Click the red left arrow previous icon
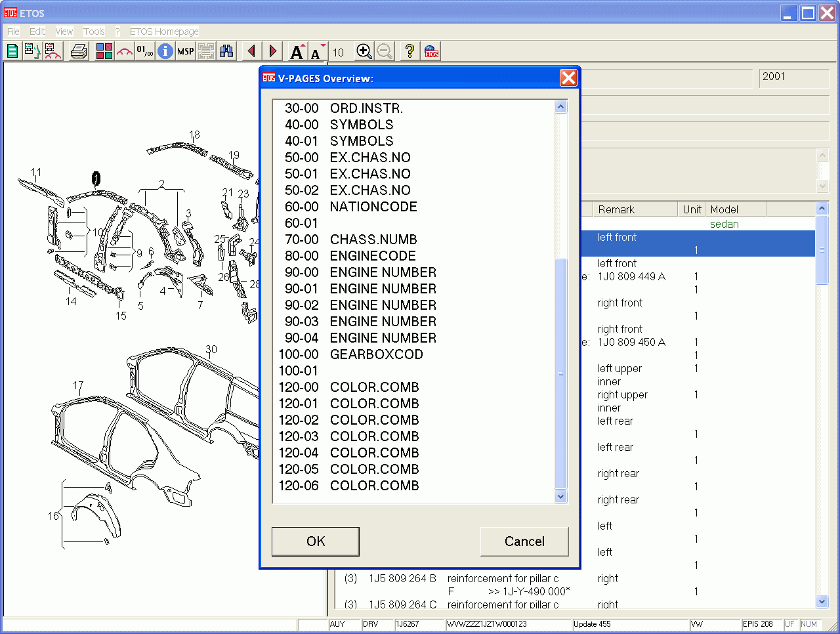 click(x=251, y=51)
